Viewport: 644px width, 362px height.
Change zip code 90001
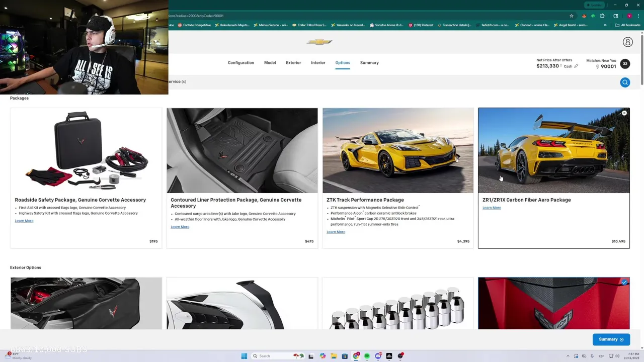[x=608, y=66]
